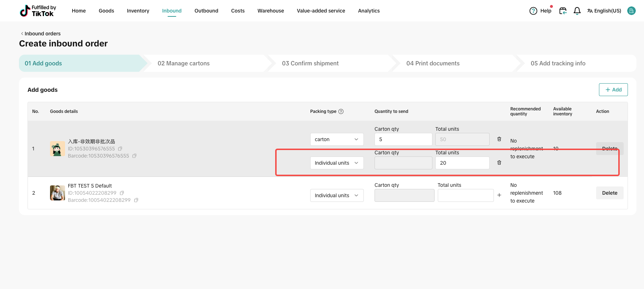Copy ID 10530396576555 using copy icon
This screenshot has height=289, width=644.
[x=120, y=149]
